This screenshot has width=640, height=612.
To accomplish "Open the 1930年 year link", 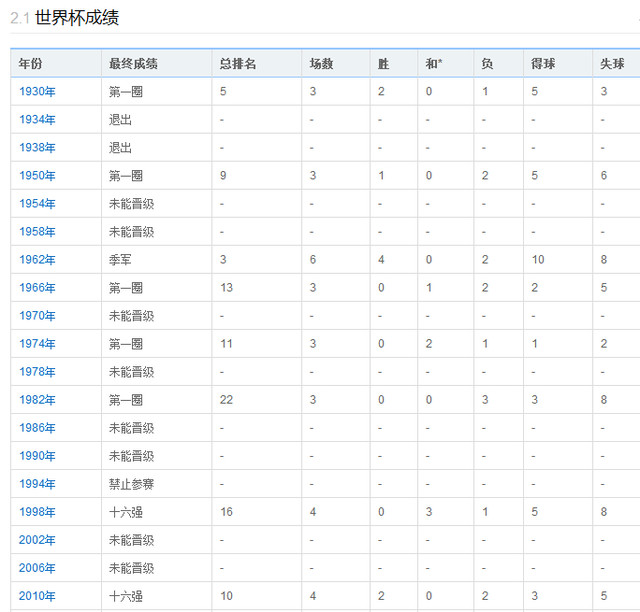I will tap(37, 91).
